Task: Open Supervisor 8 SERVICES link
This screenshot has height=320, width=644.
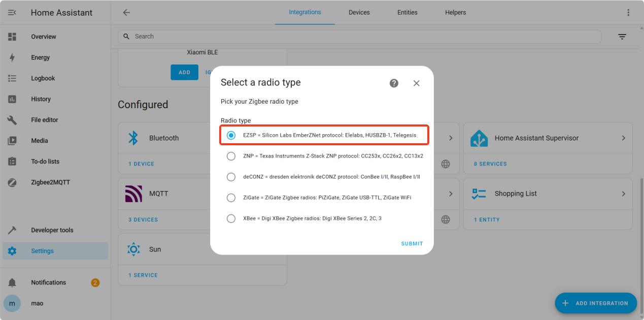Action: pos(490,164)
